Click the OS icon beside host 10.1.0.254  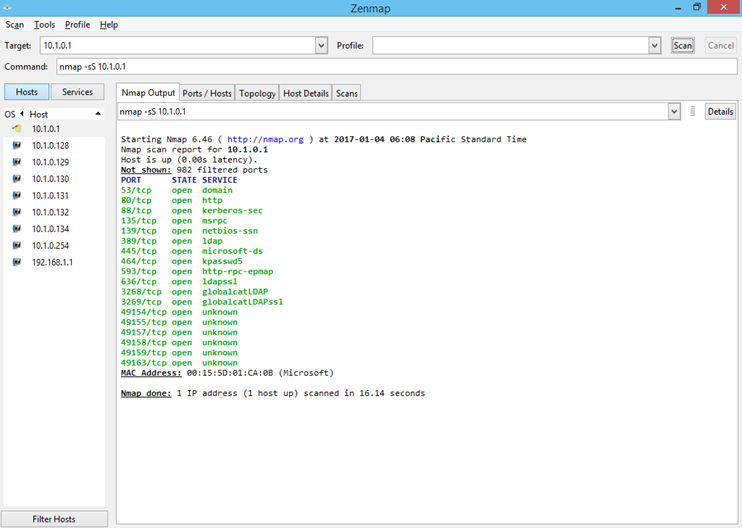[x=17, y=245]
